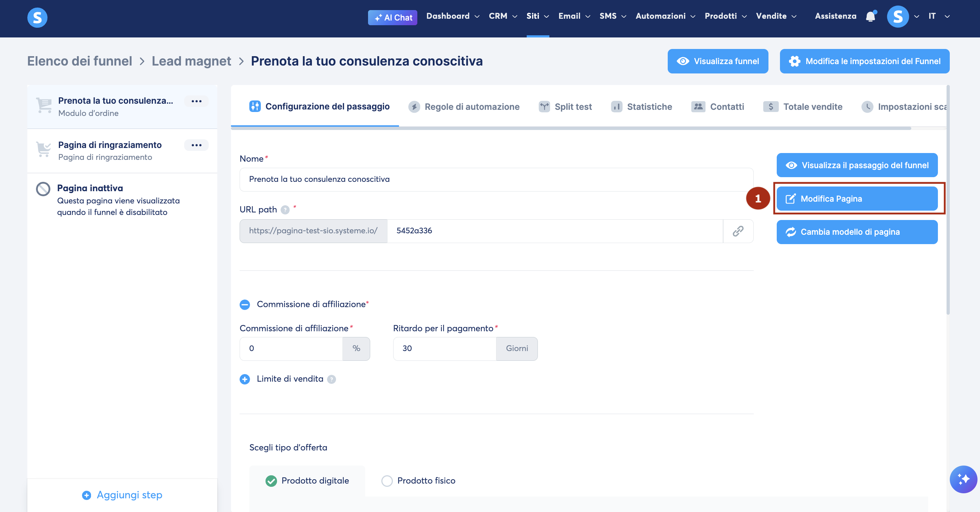This screenshot has width=980, height=512.
Task: Click the URL path help question mark
Action: point(285,210)
